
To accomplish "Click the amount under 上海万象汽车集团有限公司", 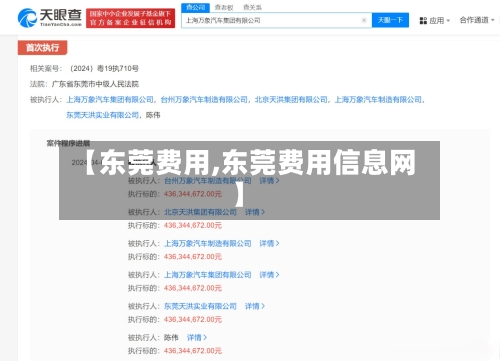I will pyautogui.click(x=193, y=288).
